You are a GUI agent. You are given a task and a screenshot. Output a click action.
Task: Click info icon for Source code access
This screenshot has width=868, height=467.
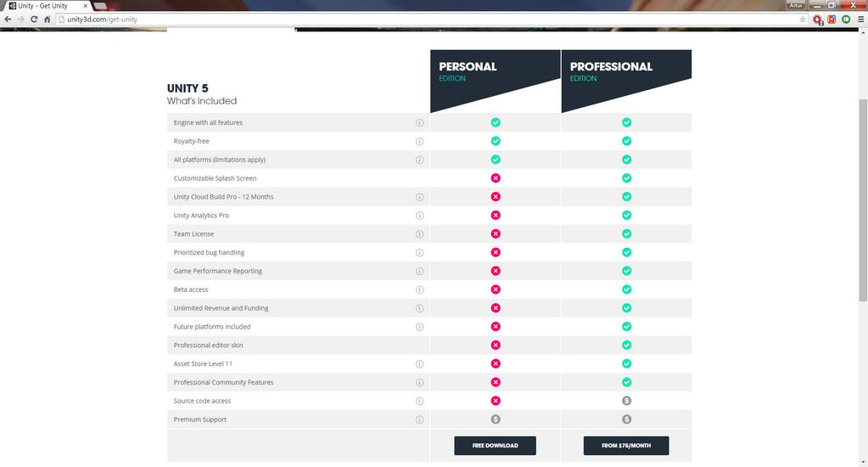click(420, 401)
